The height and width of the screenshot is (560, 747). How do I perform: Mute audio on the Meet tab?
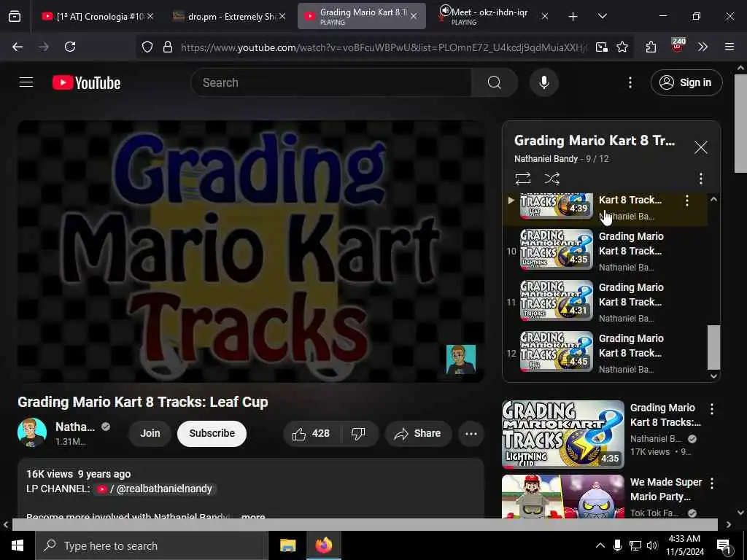445,10
